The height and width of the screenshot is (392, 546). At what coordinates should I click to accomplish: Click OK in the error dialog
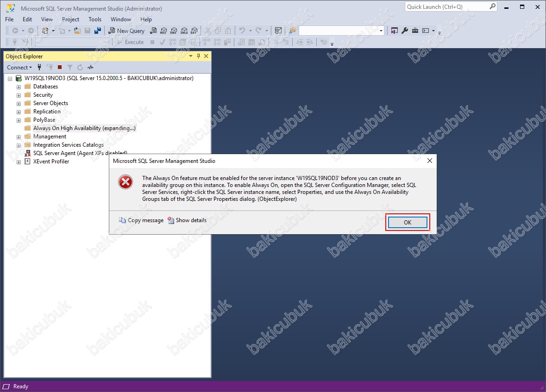[408, 222]
